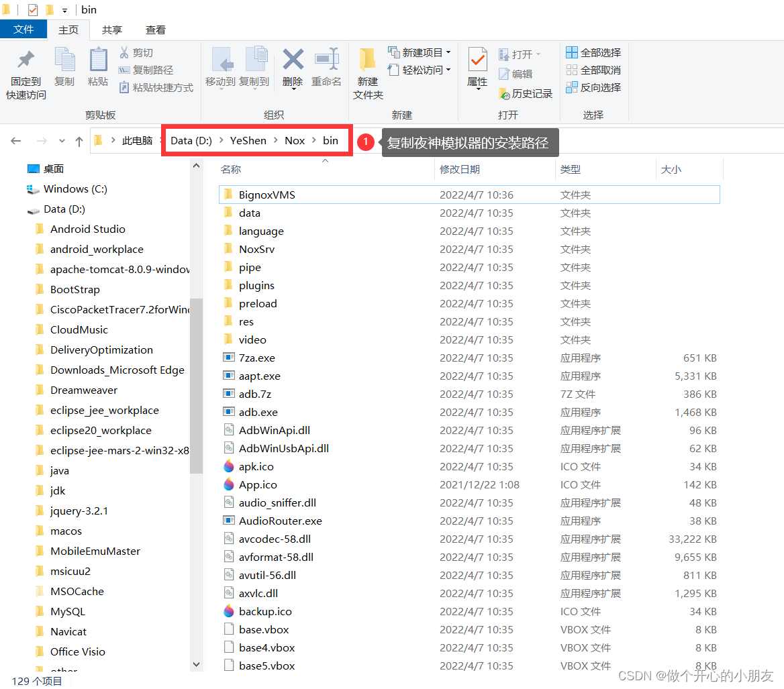Click the Copy to (复制到) icon
784x689 pixels.
click(256, 60)
